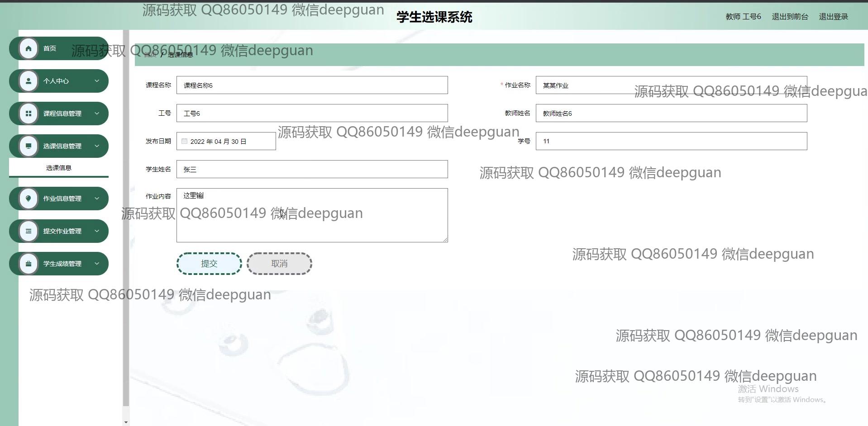This screenshot has height=426, width=868.
Task: Focus the 课程名称 input field
Action: [312, 85]
